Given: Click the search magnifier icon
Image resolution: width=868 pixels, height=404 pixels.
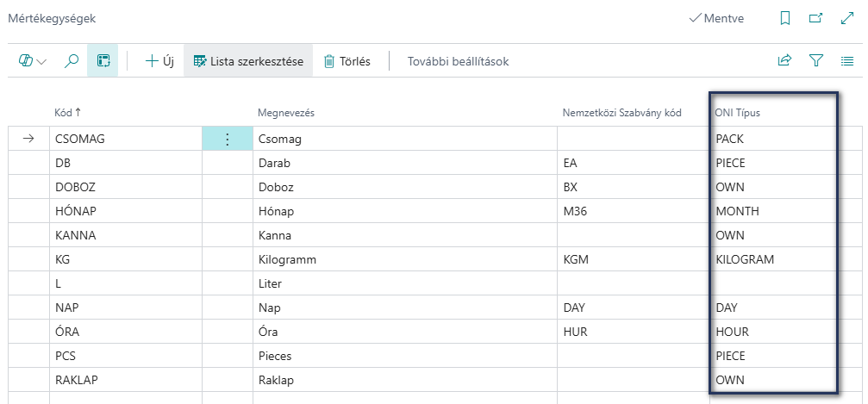Looking at the screenshot, I should click(72, 61).
